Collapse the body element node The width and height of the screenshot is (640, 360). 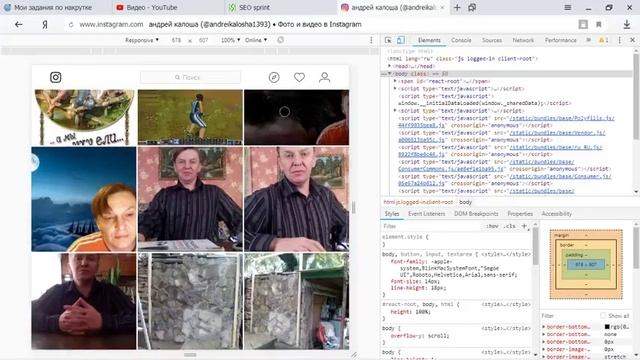click(389, 73)
